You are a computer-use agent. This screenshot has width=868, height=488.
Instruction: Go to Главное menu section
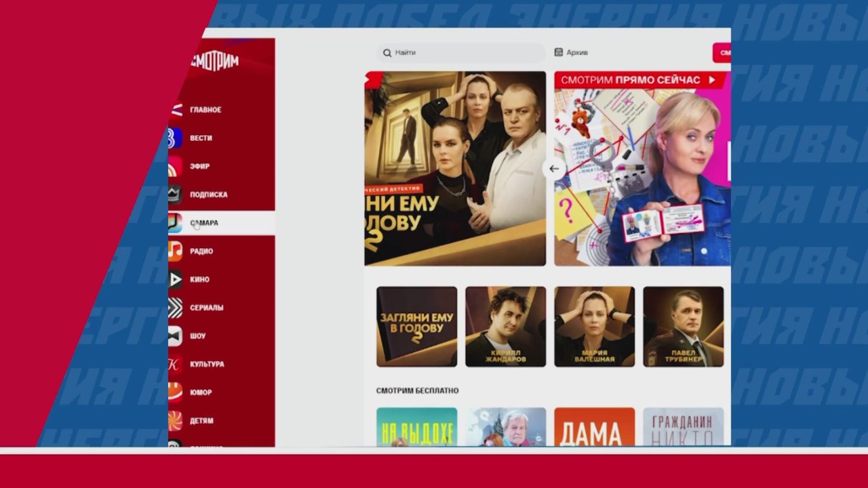[205, 110]
